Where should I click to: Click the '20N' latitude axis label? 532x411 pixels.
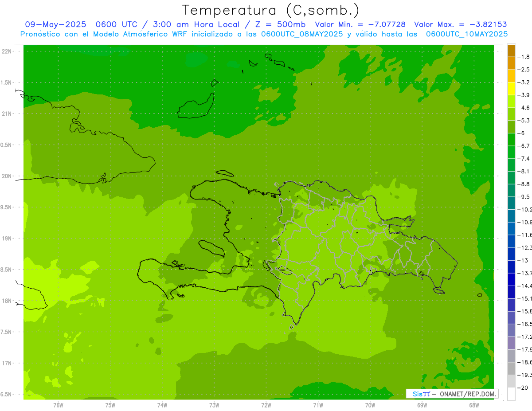(7, 176)
